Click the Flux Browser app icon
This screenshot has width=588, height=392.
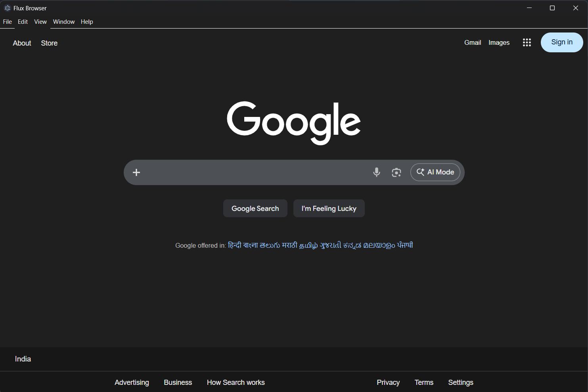pyautogui.click(x=7, y=8)
